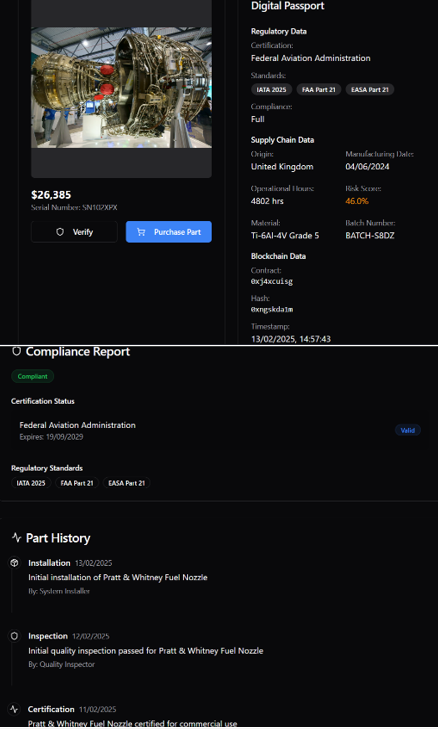438x729 pixels.
Task: Click the Installation date 13/02/2025
Action: click(x=93, y=563)
